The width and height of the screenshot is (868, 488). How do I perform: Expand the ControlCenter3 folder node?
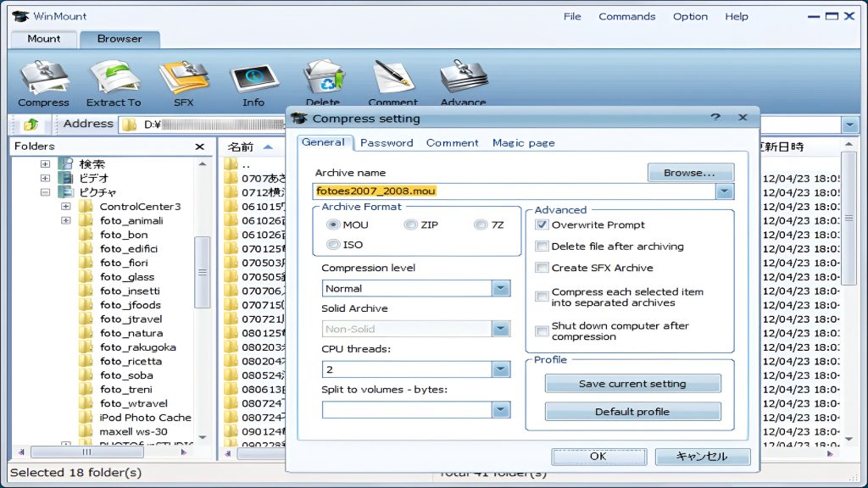tap(66, 207)
